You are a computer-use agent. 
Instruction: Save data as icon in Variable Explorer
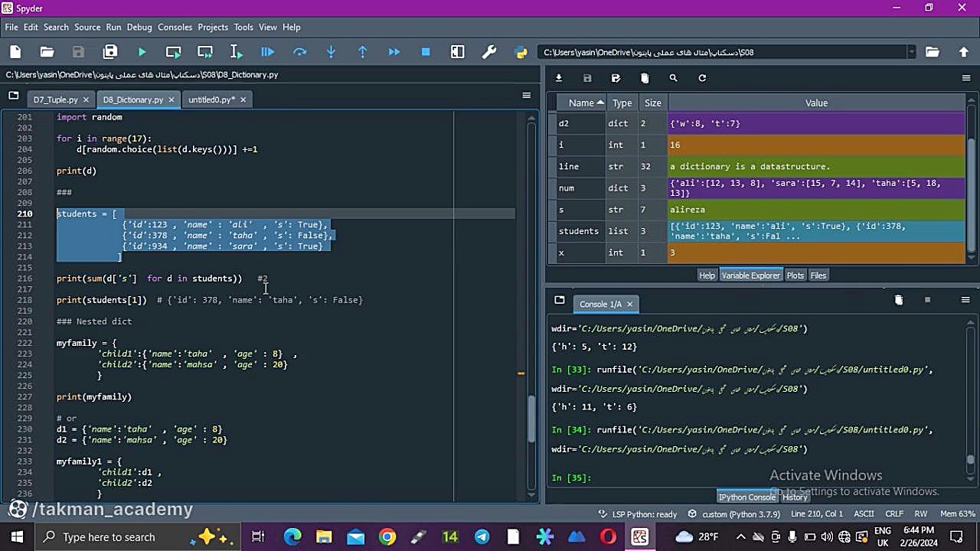[x=616, y=78]
